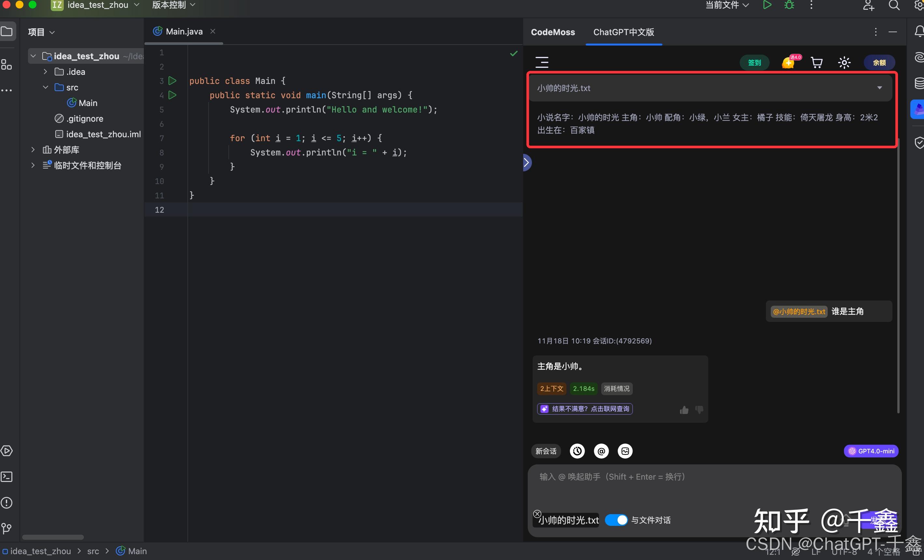
Task: Click the 签到 check-in button
Action: click(754, 62)
